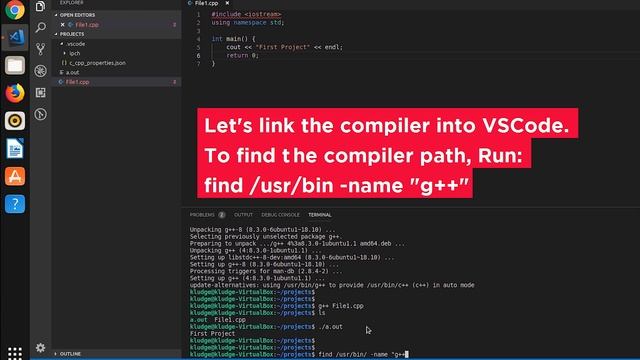640x360 pixels.
Task: Click the 'using namespace std;' line
Action: tap(248, 22)
